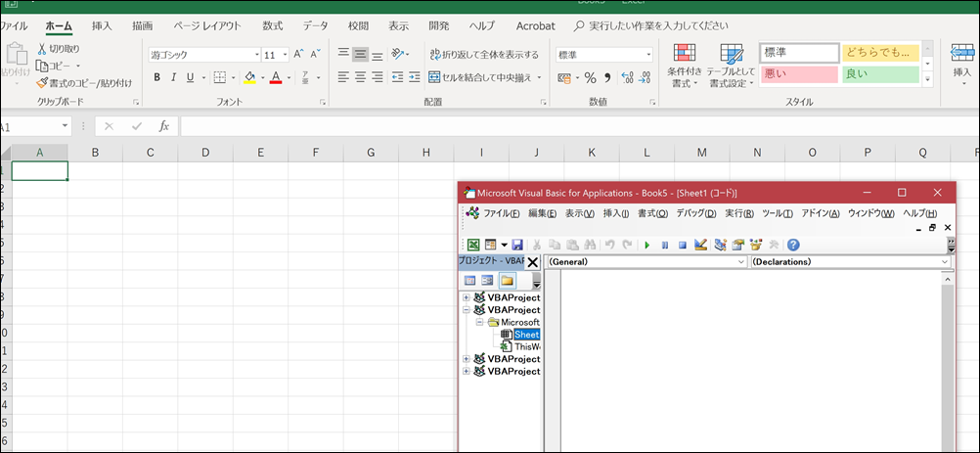This screenshot has height=453, width=980.
Task: Open 実行(R) menu in VBA editor
Action: tap(739, 213)
